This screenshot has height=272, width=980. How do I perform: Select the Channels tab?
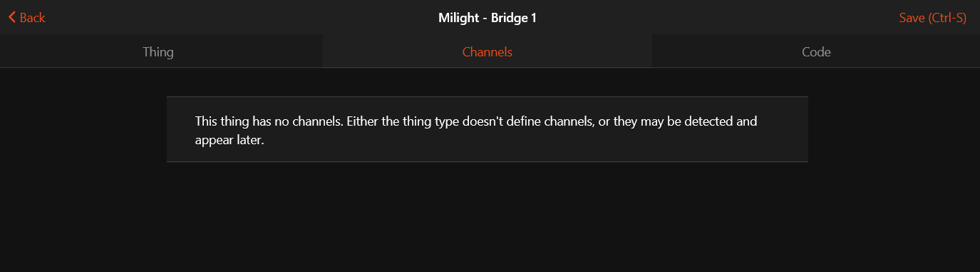point(488,51)
